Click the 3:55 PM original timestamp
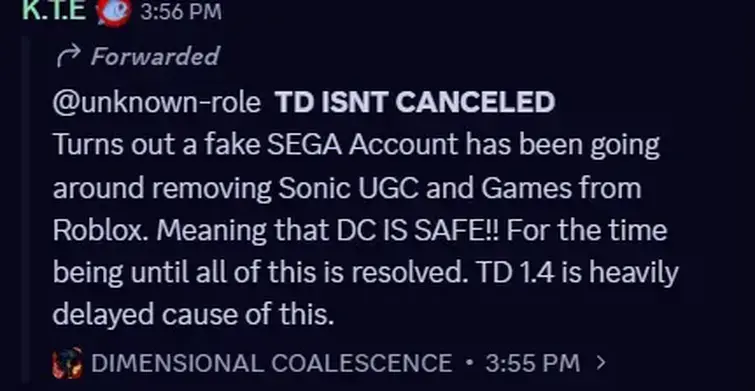755x391 pixels. (533, 363)
